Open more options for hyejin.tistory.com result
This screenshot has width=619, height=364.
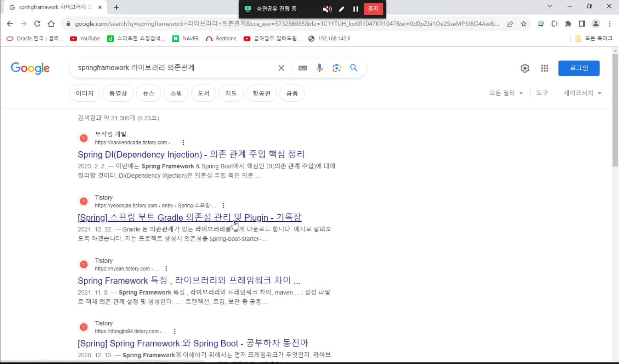point(166,269)
